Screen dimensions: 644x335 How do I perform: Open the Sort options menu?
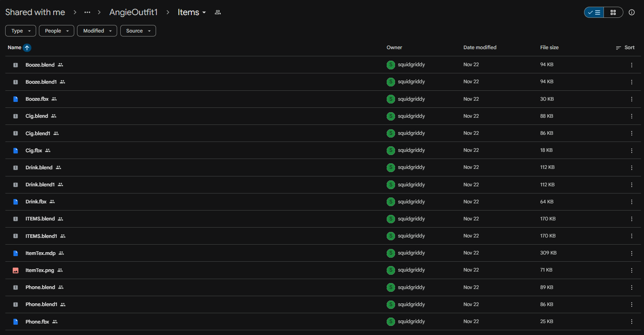[x=625, y=48]
